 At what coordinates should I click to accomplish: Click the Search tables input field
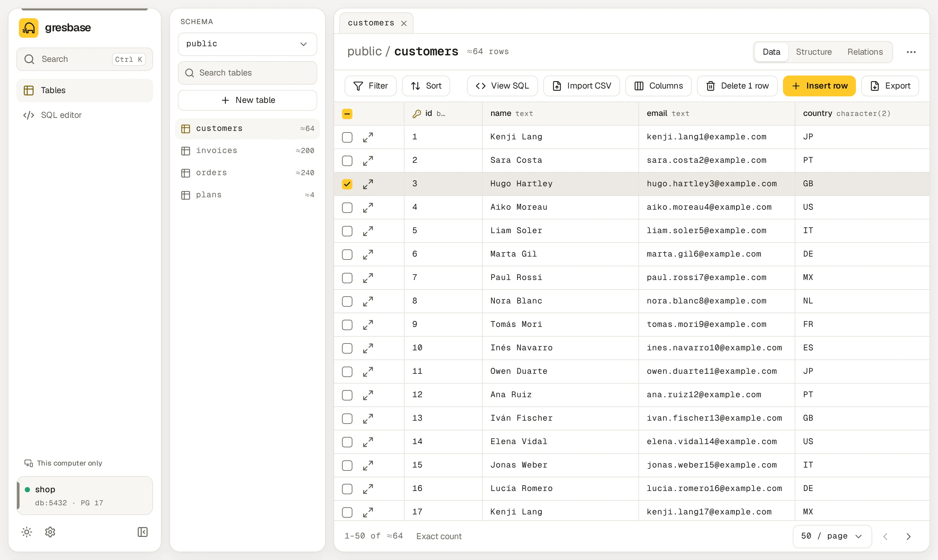coord(247,73)
